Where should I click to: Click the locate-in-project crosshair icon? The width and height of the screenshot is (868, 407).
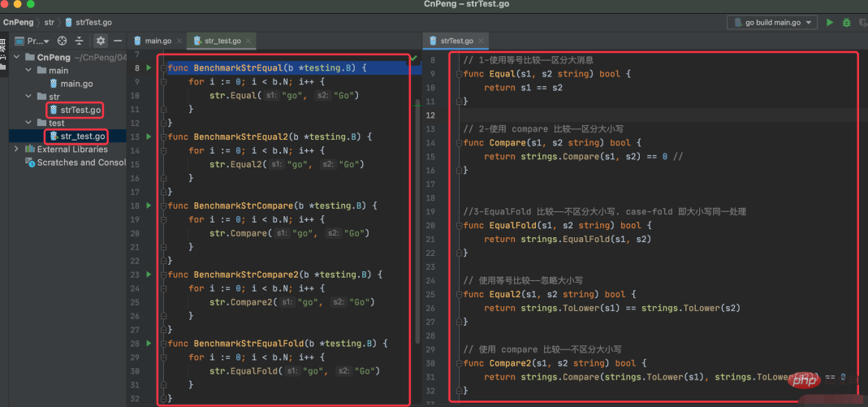(x=62, y=41)
